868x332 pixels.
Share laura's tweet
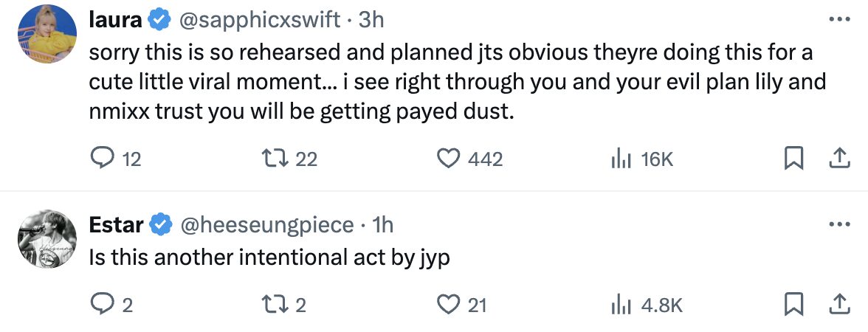838,158
